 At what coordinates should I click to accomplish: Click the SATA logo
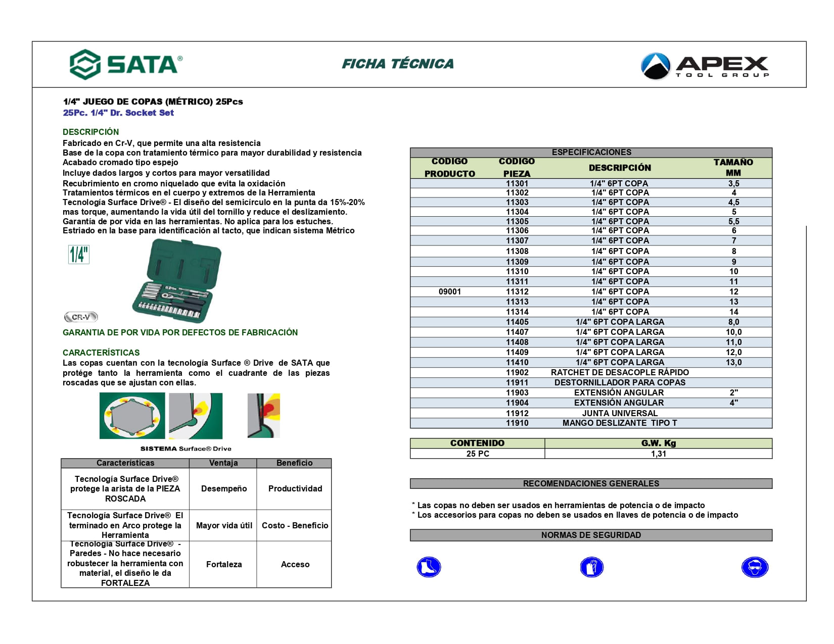pos(126,64)
